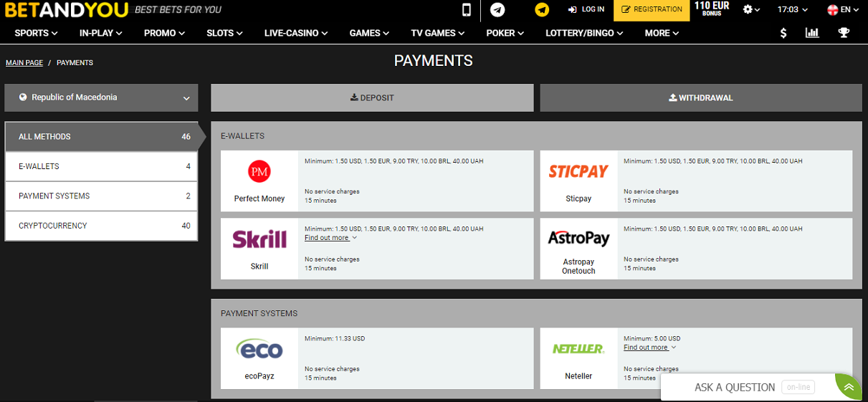This screenshot has width=868, height=402.
Task: Click the ecoPayz name label
Action: (x=259, y=376)
